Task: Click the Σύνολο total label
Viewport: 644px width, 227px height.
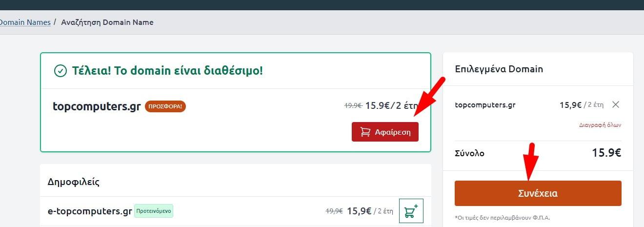Action: pos(469,153)
